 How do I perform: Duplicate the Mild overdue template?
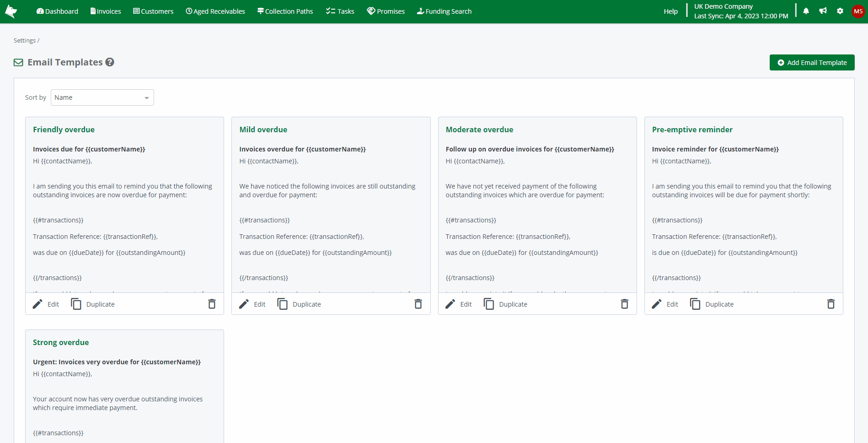pyautogui.click(x=299, y=304)
